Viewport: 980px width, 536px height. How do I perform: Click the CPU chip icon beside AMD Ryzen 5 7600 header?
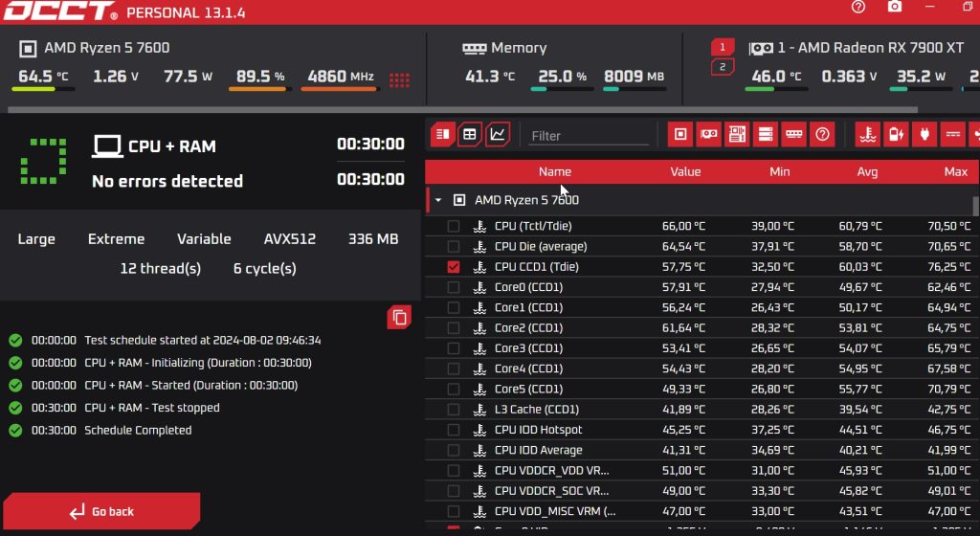(28, 48)
